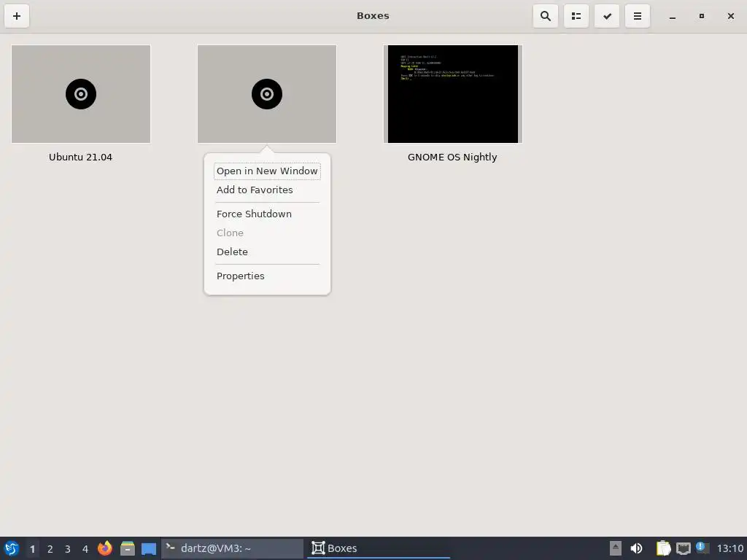Choose Open in New Window
The height and width of the screenshot is (560, 747).
point(267,171)
